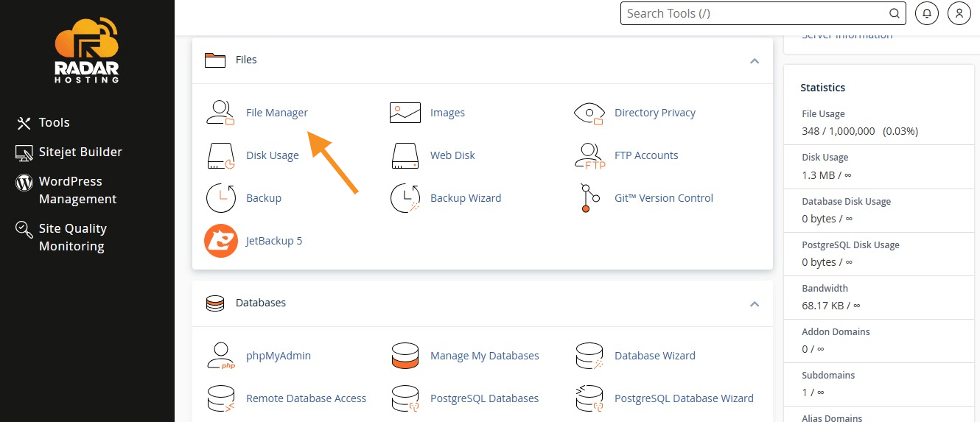The image size is (980, 422).
Task: Click the PostgreSQL Disk Usage statistic label
Action: (850, 245)
